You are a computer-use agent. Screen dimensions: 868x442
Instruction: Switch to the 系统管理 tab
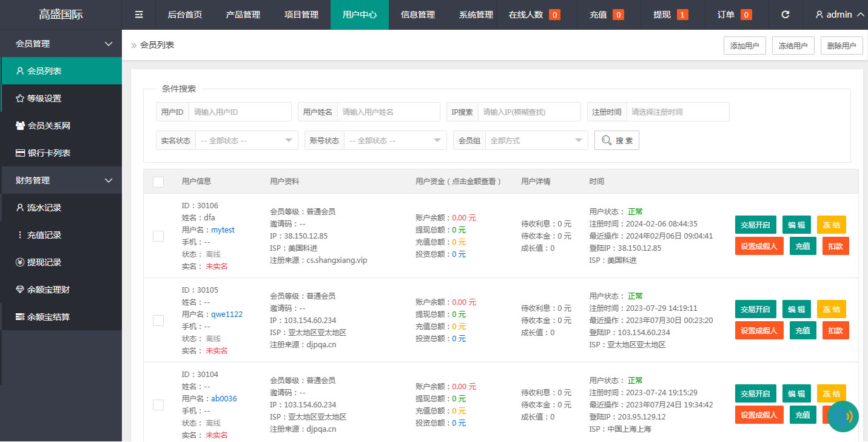(476, 15)
